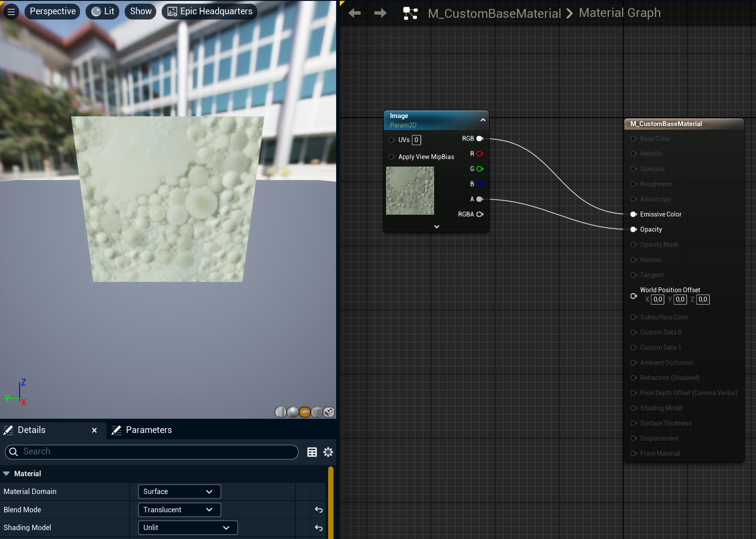Select the cylinder preview shape
The height and width of the screenshot is (539, 756).
(x=280, y=412)
